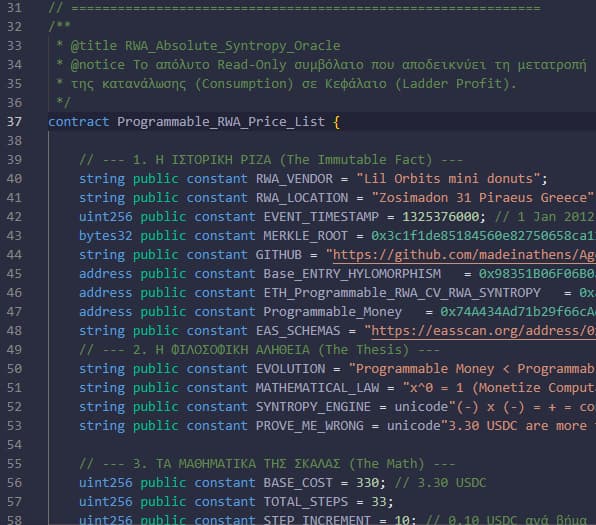Click the STEP_INCREMENT constant name
This screenshot has width=596, height=525.
coord(317,520)
